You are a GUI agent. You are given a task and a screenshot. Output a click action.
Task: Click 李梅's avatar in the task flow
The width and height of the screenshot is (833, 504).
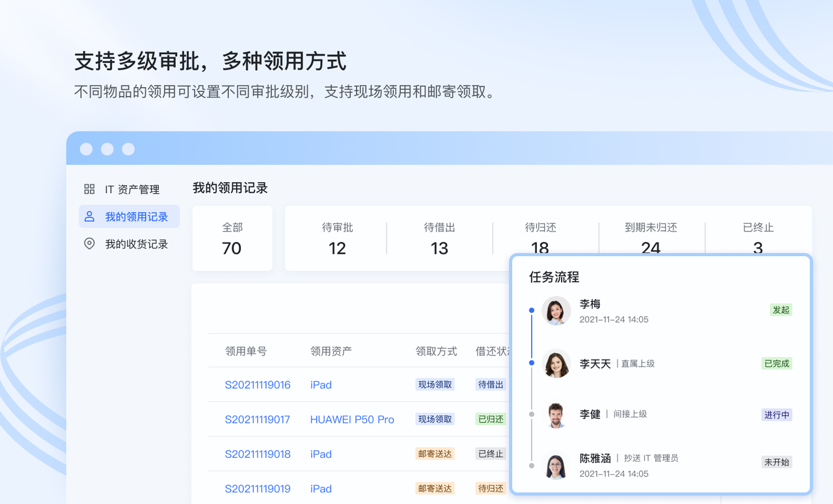[x=556, y=311]
